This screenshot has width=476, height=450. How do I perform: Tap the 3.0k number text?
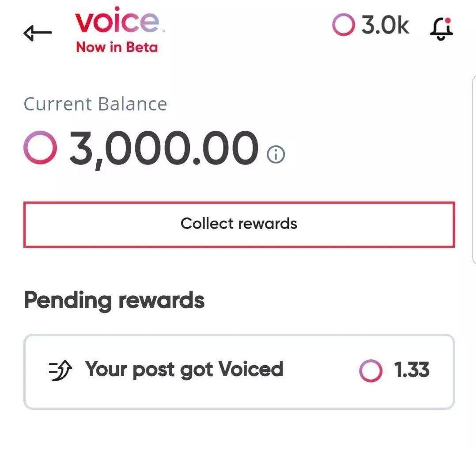tap(385, 26)
